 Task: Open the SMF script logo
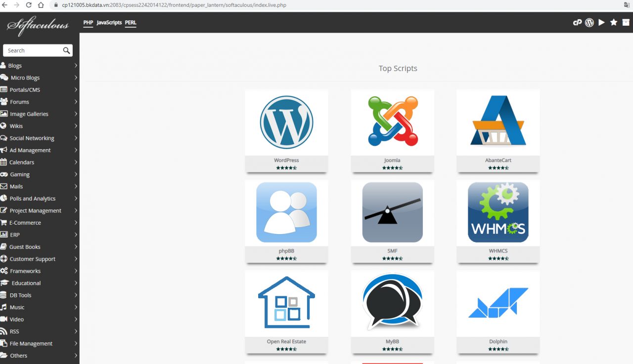(x=393, y=212)
